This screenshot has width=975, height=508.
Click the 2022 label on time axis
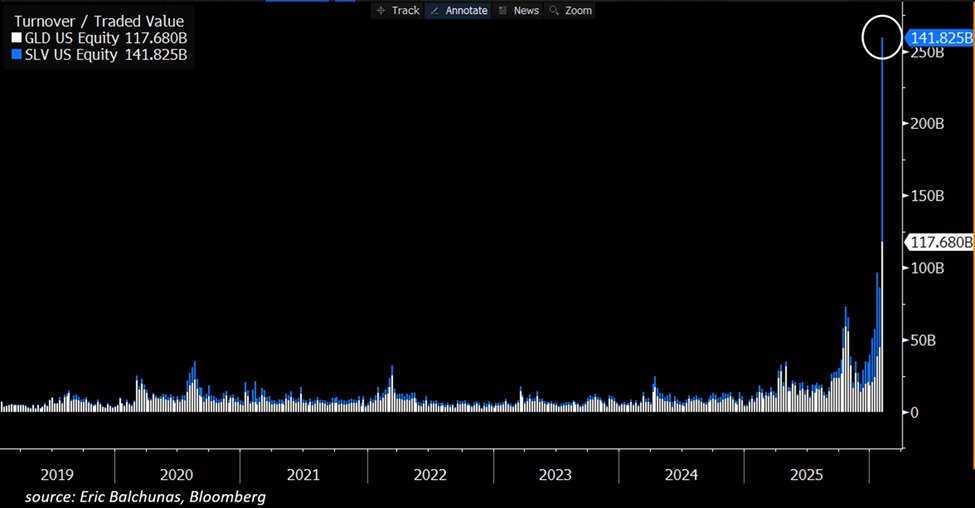click(x=429, y=474)
